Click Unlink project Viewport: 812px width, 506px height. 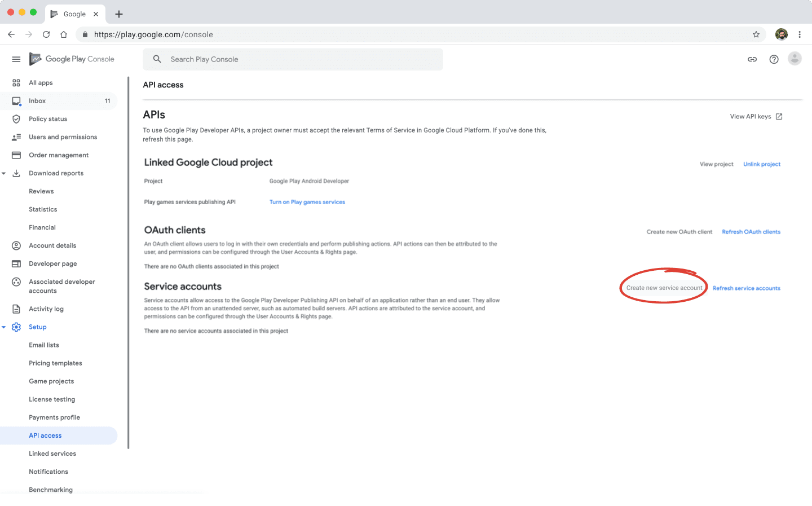762,164
